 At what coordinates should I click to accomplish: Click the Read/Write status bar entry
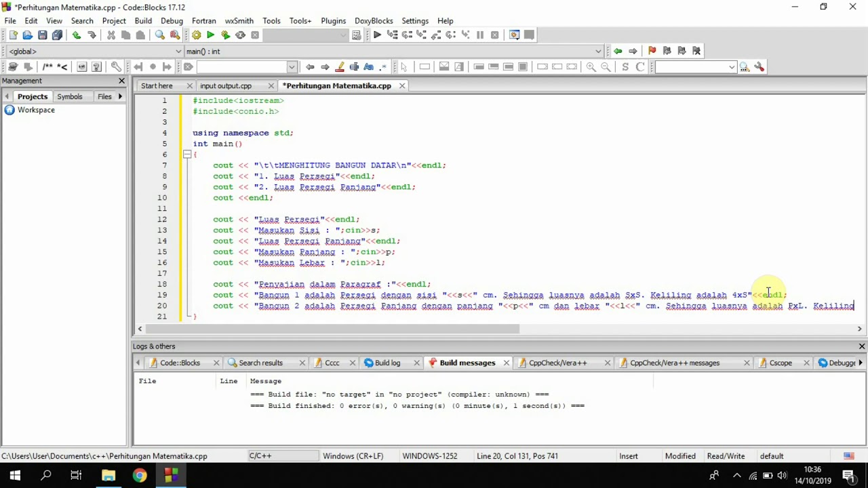tap(726, 456)
